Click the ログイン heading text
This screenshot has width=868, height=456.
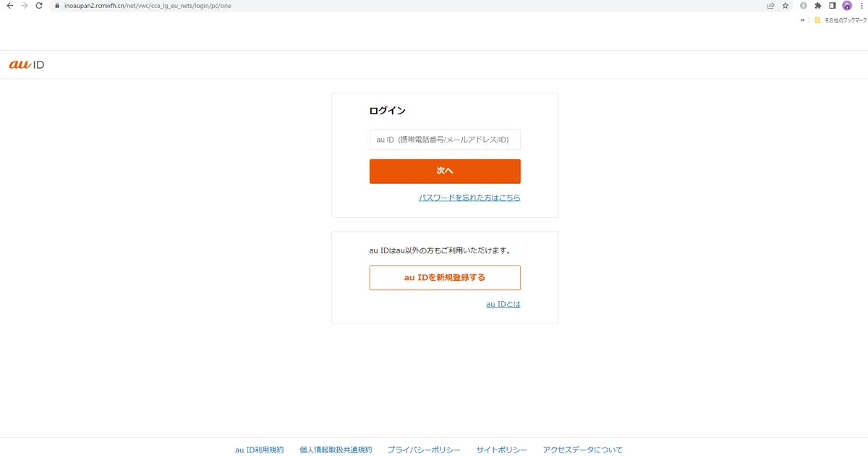click(x=388, y=111)
